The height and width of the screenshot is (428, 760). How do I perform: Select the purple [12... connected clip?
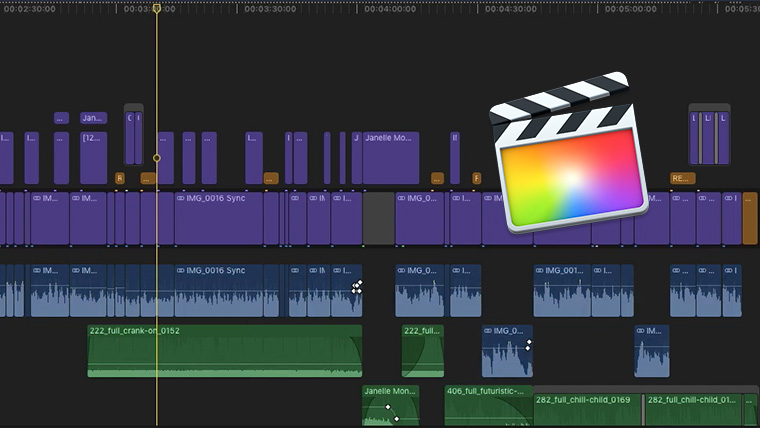pos(94,158)
